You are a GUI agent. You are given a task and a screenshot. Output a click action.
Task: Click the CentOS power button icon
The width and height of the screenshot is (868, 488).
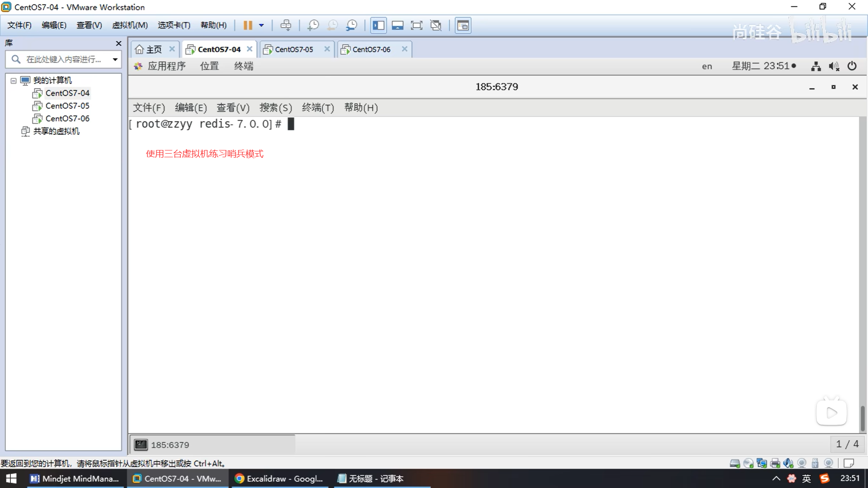pos(852,66)
